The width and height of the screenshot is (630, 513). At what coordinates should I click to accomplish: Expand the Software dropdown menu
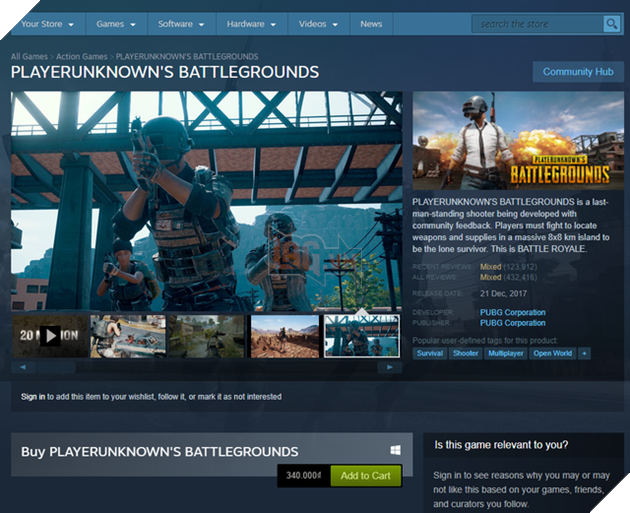[181, 24]
